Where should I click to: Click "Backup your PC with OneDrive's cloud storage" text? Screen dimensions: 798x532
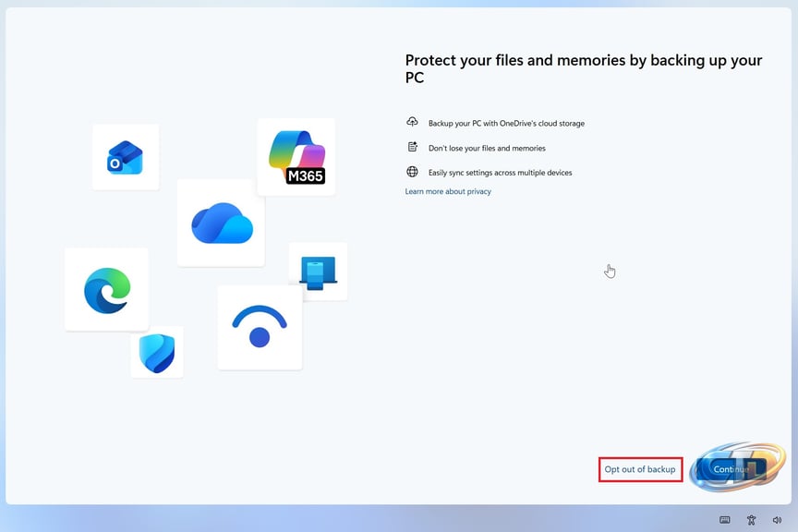pyautogui.click(x=506, y=123)
